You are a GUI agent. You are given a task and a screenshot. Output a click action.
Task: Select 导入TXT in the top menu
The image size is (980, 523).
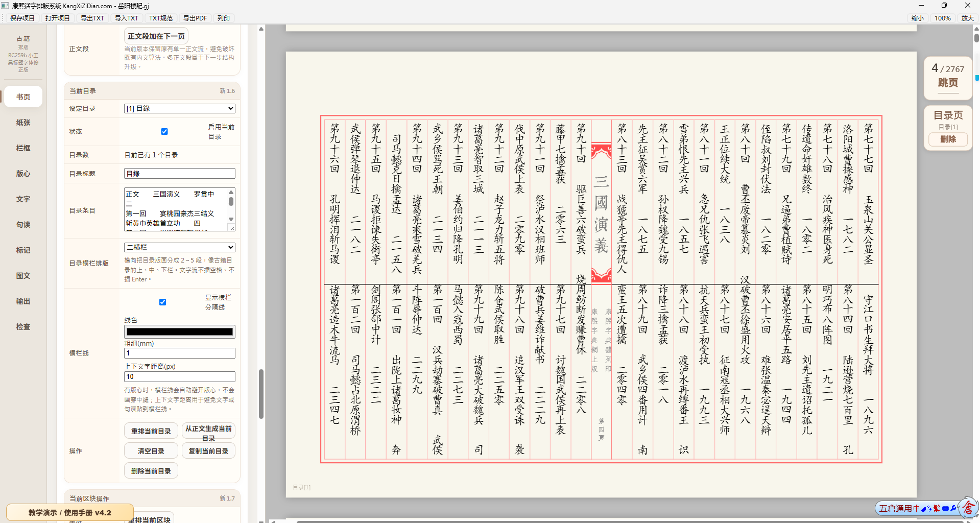click(x=126, y=18)
